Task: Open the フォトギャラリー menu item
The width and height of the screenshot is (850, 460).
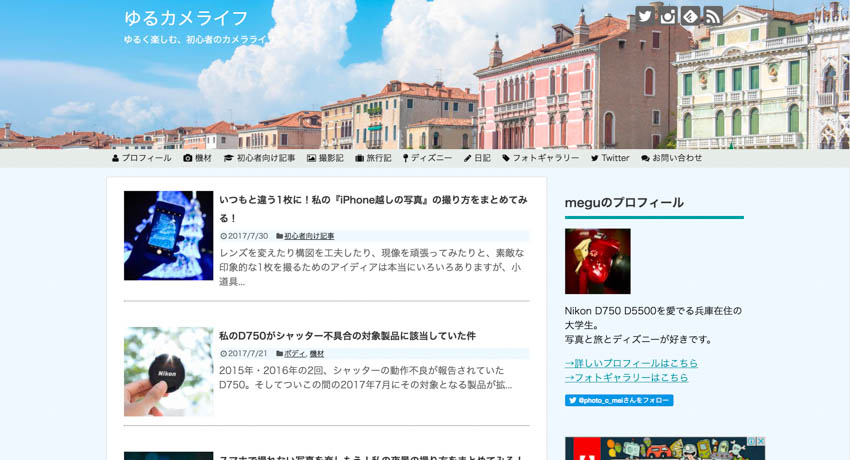Action: tap(540, 158)
